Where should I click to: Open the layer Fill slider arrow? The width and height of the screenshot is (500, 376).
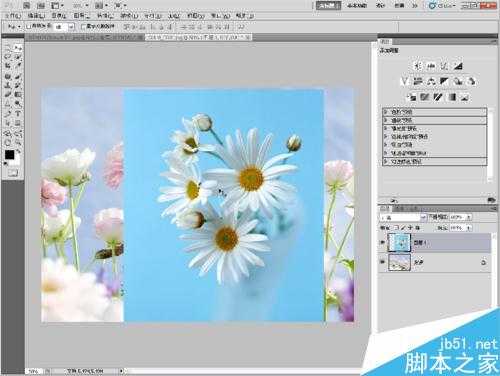pos(469,228)
